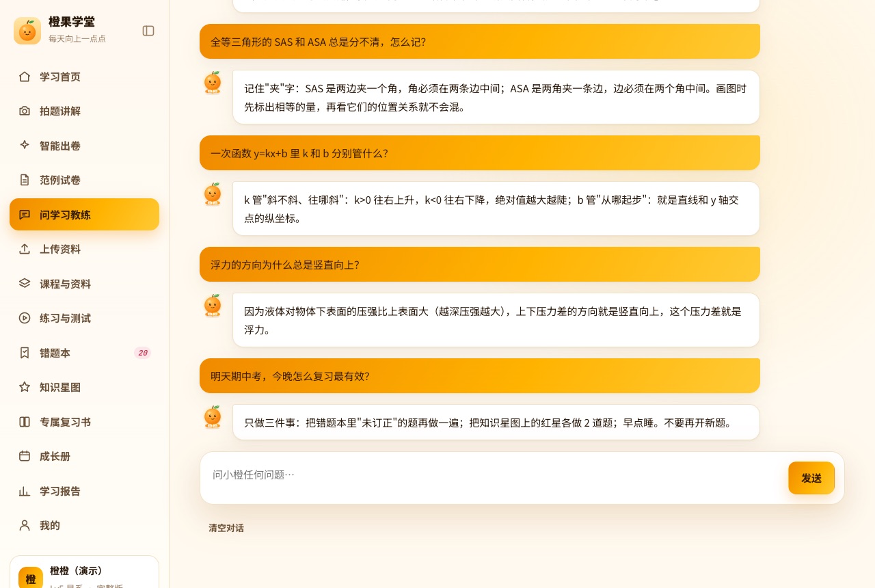Image resolution: width=875 pixels, height=588 pixels.
Task: Click the play icon for 练习与测试
Action: coord(25,318)
